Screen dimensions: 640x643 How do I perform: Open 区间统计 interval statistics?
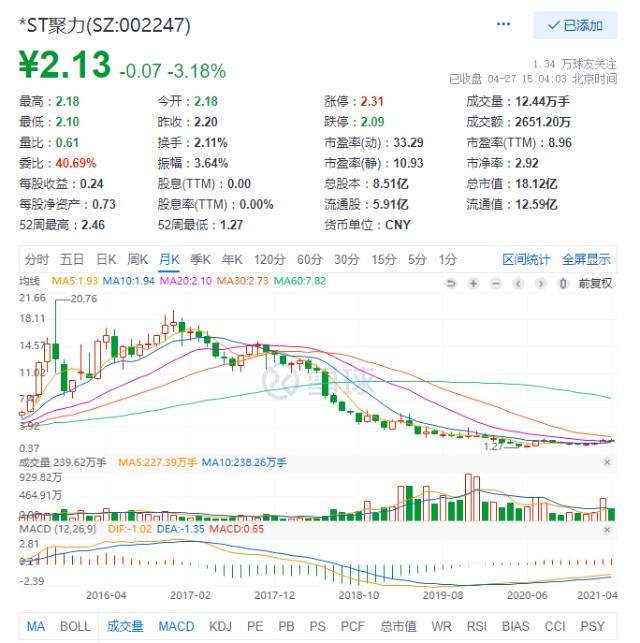point(526,260)
